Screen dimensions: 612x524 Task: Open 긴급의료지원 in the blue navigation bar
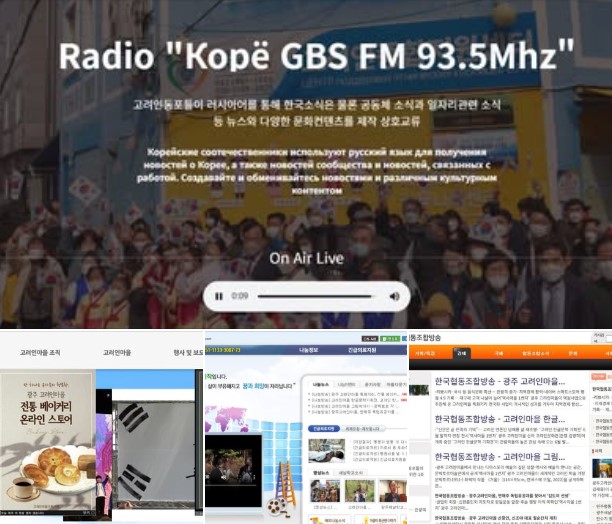tap(361, 350)
